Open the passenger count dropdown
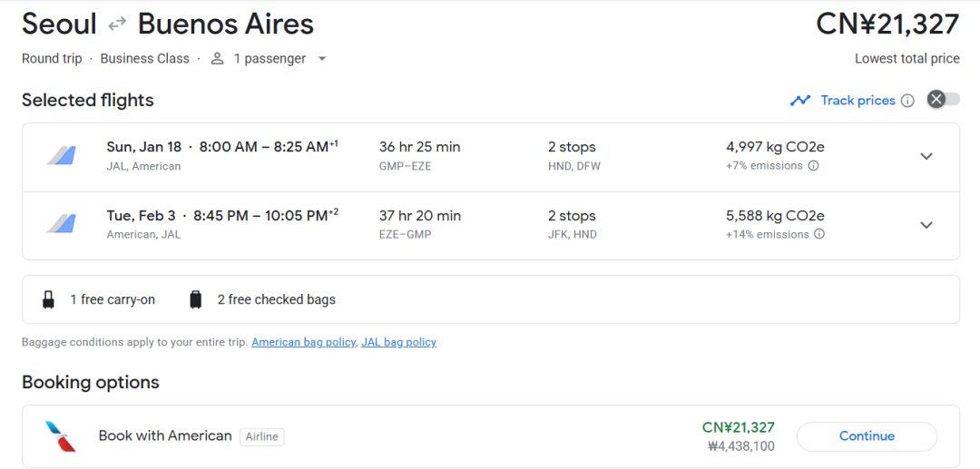980x469 pixels. pyautogui.click(x=321, y=59)
